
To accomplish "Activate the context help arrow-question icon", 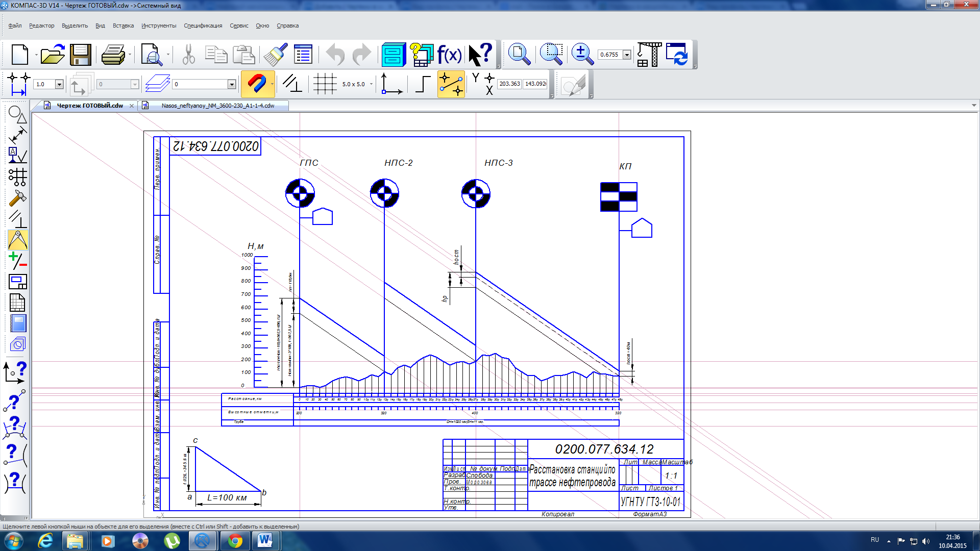I will [x=480, y=55].
